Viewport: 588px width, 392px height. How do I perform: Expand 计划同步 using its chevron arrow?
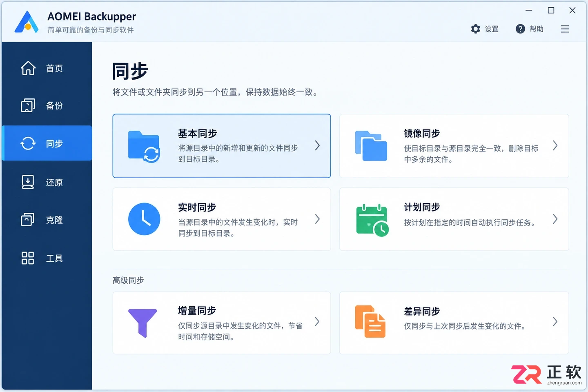pyautogui.click(x=555, y=219)
